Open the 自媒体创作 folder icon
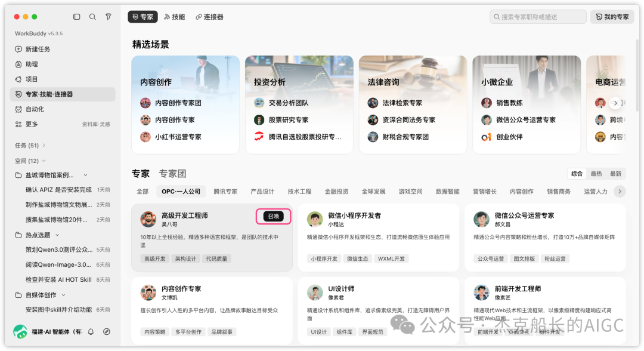This screenshot has width=644, height=351. coord(18,295)
